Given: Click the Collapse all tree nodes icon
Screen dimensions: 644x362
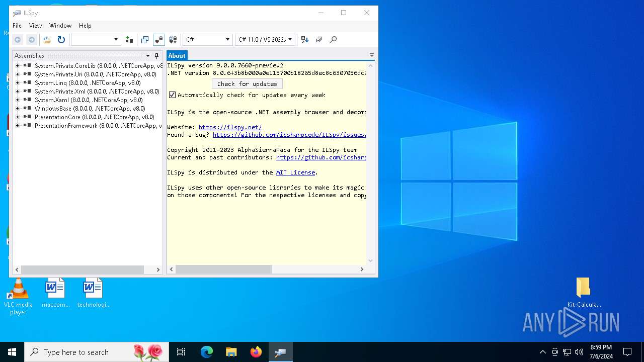Looking at the screenshot, I should coord(319,40).
